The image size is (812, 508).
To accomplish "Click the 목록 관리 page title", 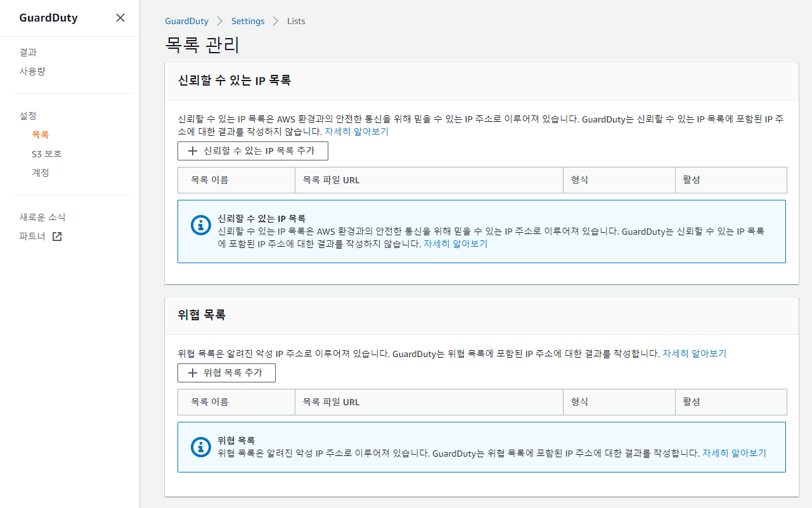I will [202, 46].
